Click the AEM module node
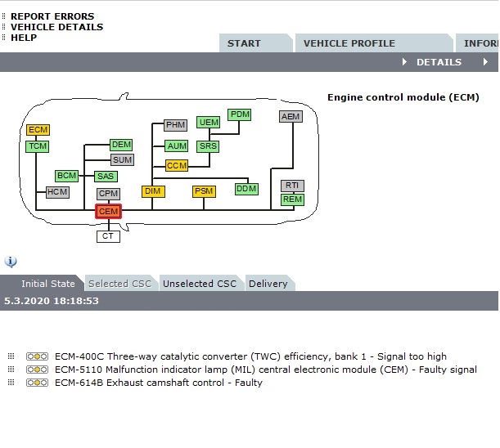Viewport: 500px width, 448px height. tap(291, 116)
